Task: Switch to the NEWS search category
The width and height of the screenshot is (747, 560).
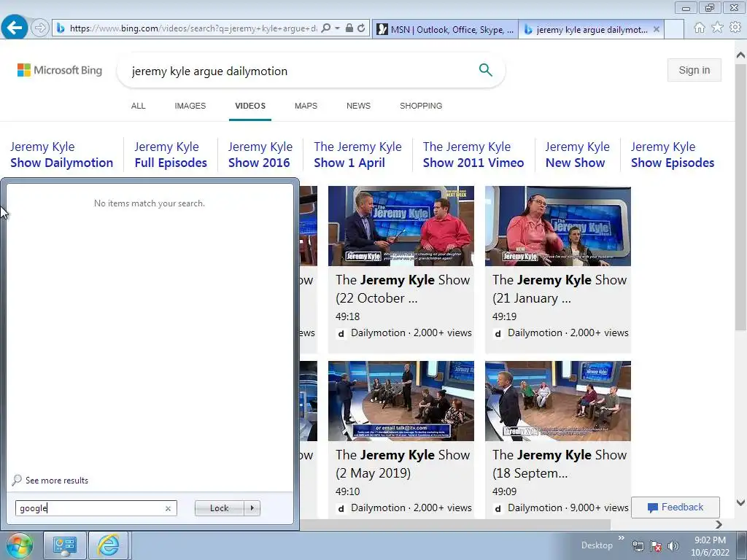Action: [x=358, y=106]
